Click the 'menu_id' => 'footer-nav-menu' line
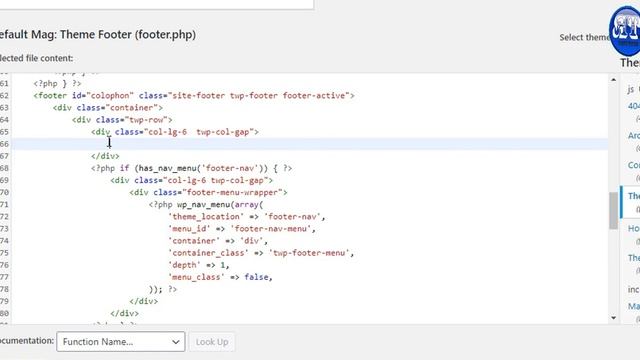The height and width of the screenshot is (360, 640). point(242,229)
